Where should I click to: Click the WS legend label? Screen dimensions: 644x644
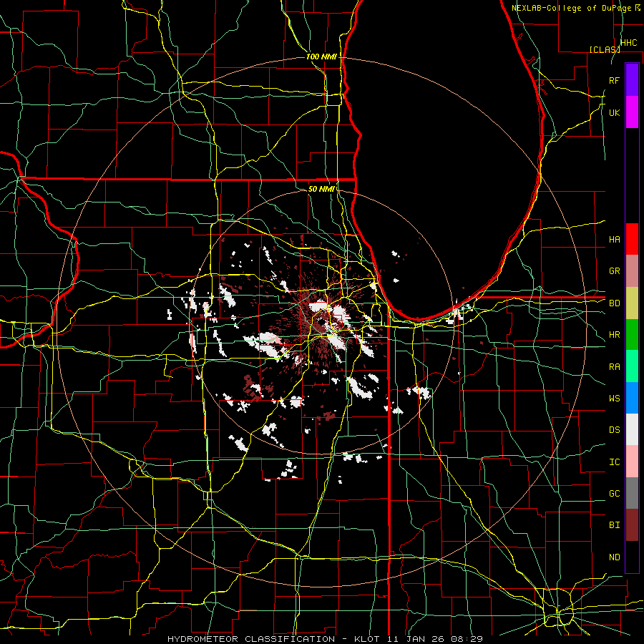(614, 399)
